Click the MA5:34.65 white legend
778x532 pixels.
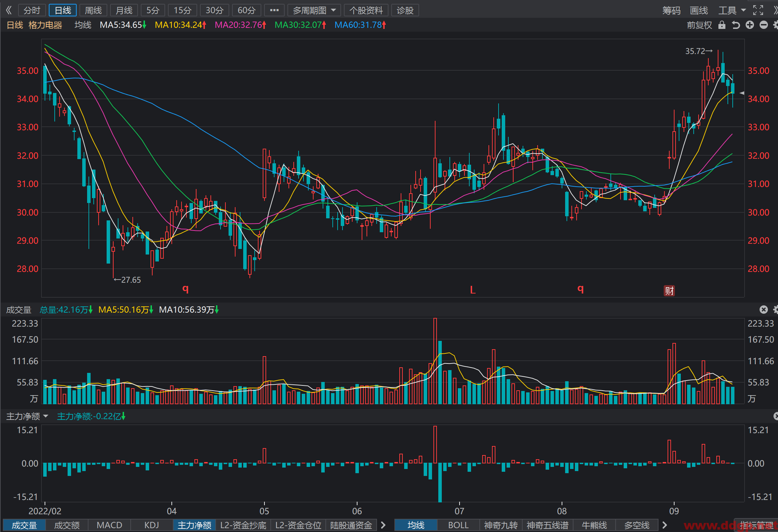coord(123,25)
